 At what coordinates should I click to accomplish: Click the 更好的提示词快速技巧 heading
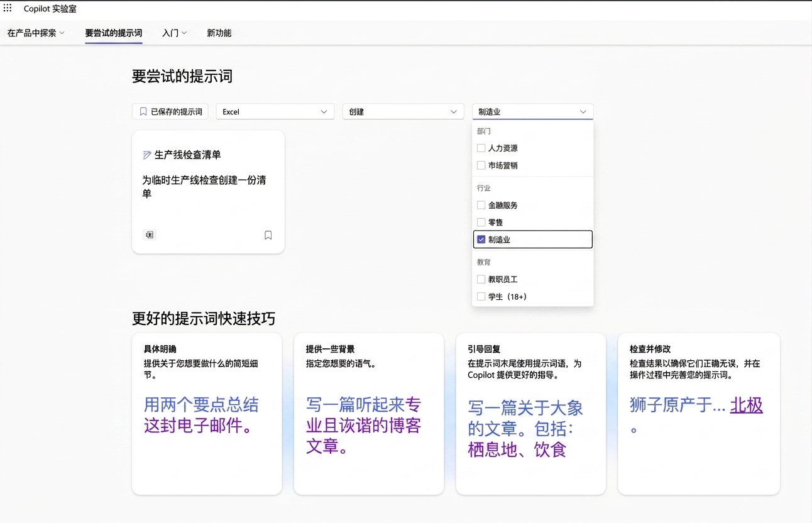click(204, 318)
